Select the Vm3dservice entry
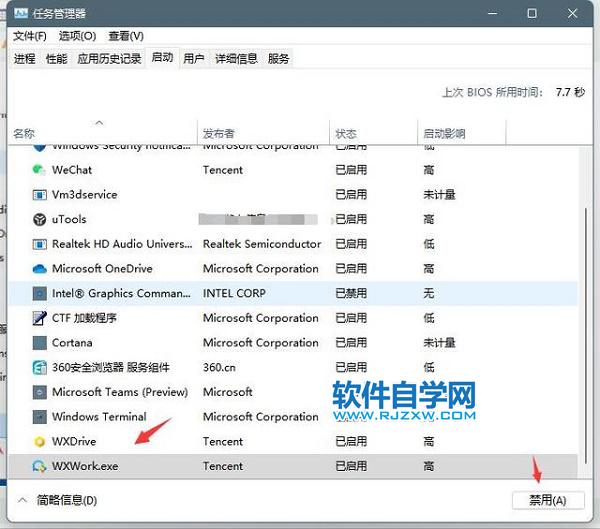This screenshot has height=529, width=600. (85, 194)
